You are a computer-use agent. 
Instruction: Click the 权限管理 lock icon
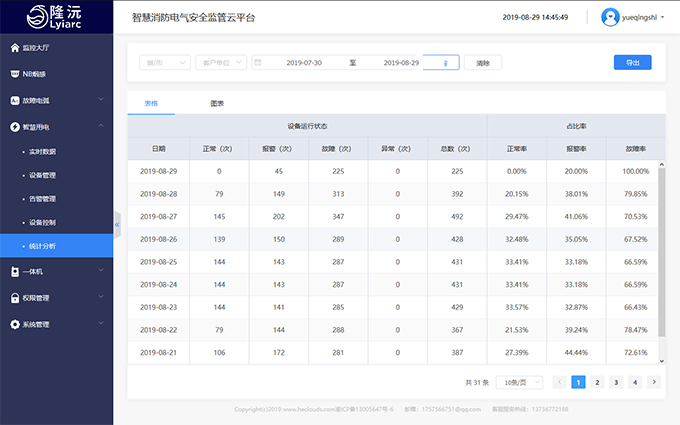[13, 297]
